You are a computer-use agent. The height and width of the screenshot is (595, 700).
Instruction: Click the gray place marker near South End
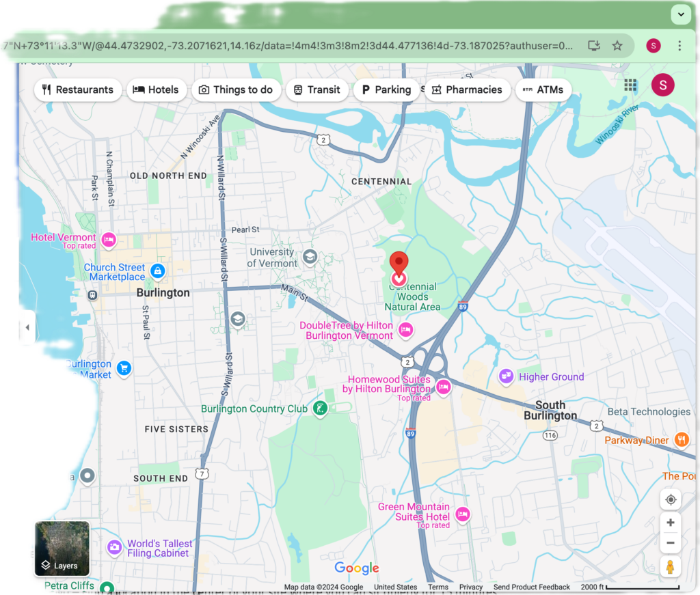pyautogui.click(x=87, y=476)
